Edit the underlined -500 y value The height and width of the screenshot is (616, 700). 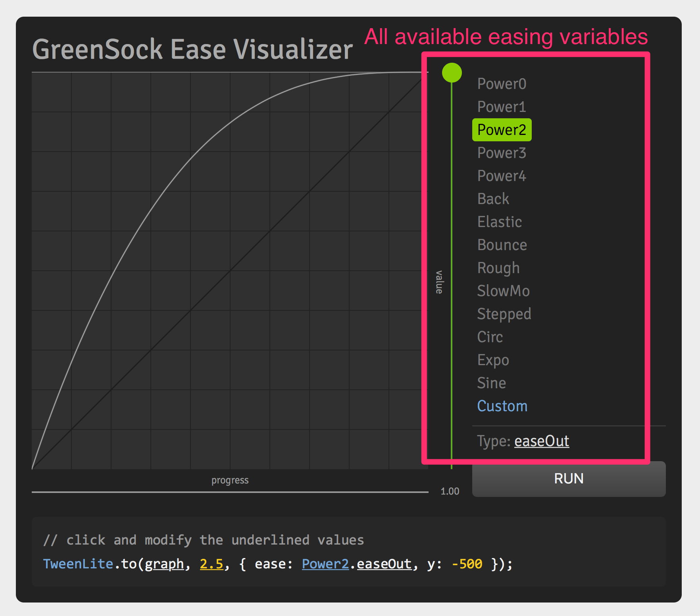coord(467,564)
